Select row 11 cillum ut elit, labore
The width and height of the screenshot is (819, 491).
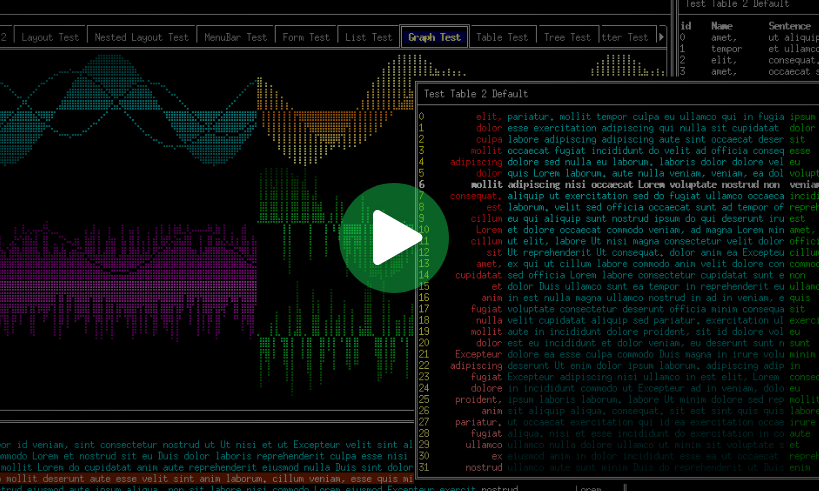pos(618,241)
